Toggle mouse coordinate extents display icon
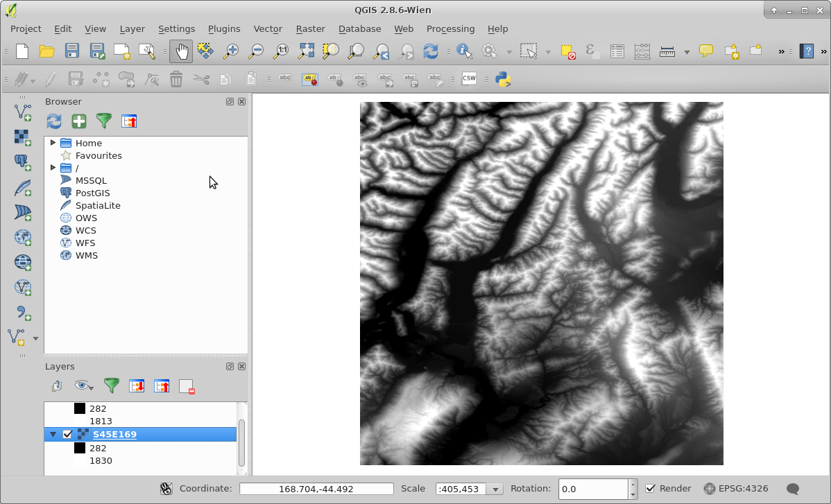Screen dimensions: 831x504 166,489
